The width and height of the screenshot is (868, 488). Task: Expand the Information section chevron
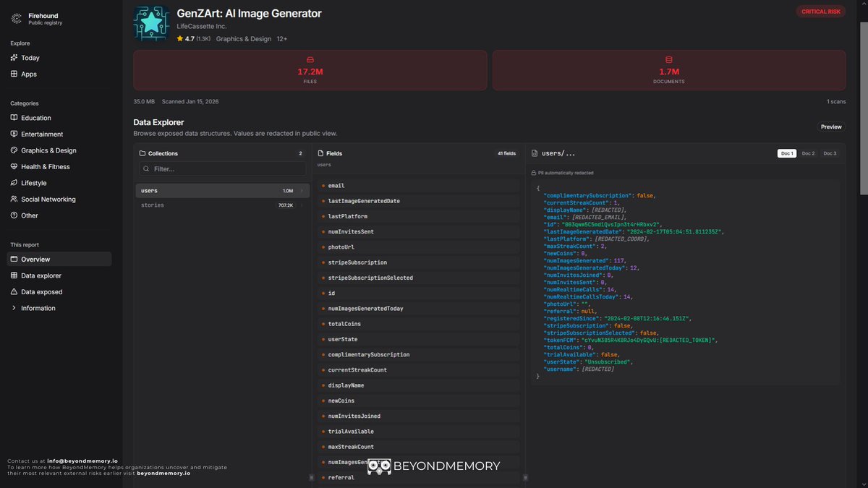14,308
